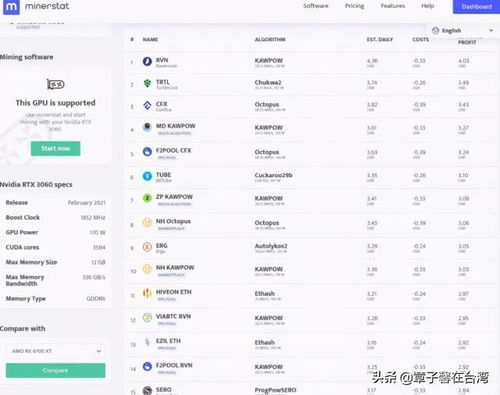Open the Help menu
This screenshot has width=500, height=395.
(x=428, y=6)
